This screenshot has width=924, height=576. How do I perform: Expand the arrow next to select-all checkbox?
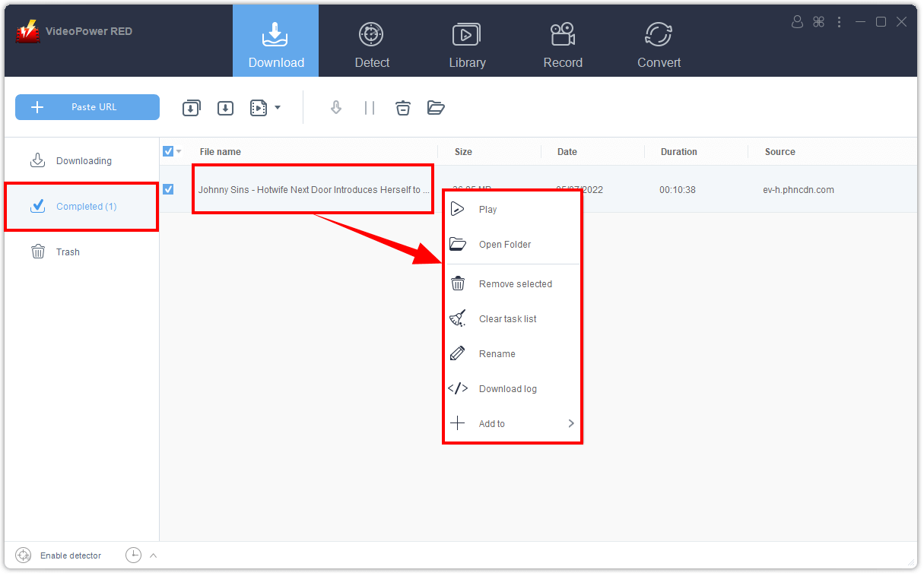coord(179,151)
